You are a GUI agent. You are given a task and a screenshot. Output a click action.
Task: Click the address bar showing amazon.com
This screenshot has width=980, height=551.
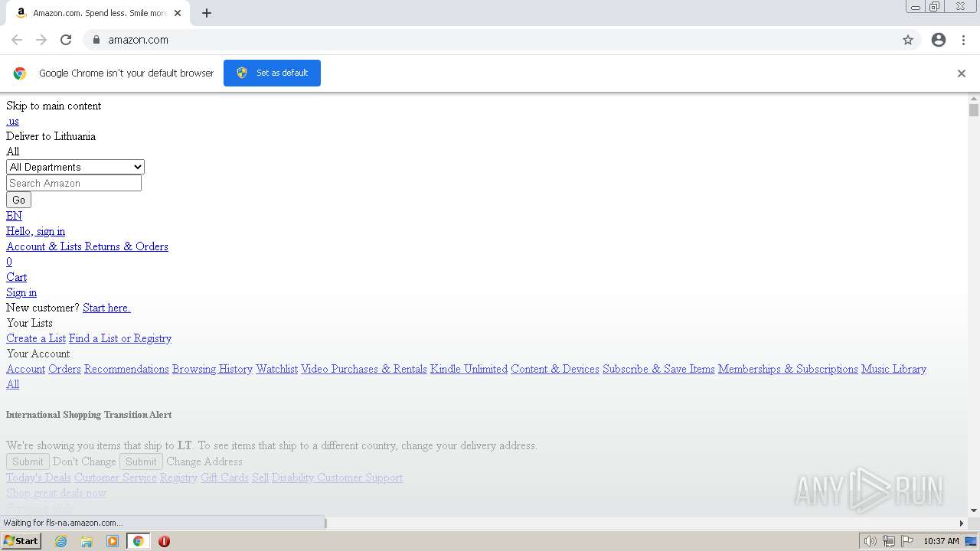(x=490, y=40)
